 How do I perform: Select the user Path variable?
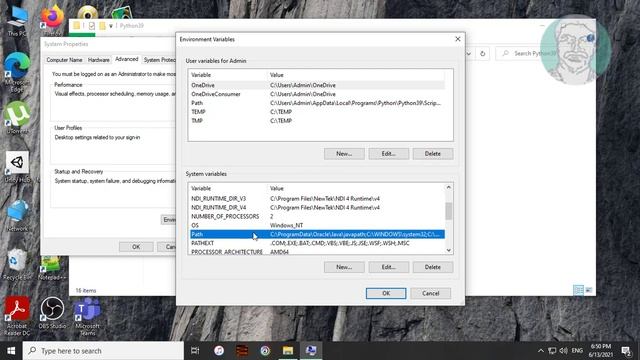coord(318,103)
